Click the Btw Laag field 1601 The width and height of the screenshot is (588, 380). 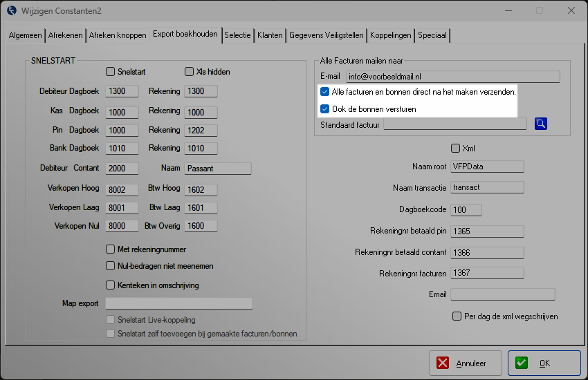pyautogui.click(x=201, y=208)
